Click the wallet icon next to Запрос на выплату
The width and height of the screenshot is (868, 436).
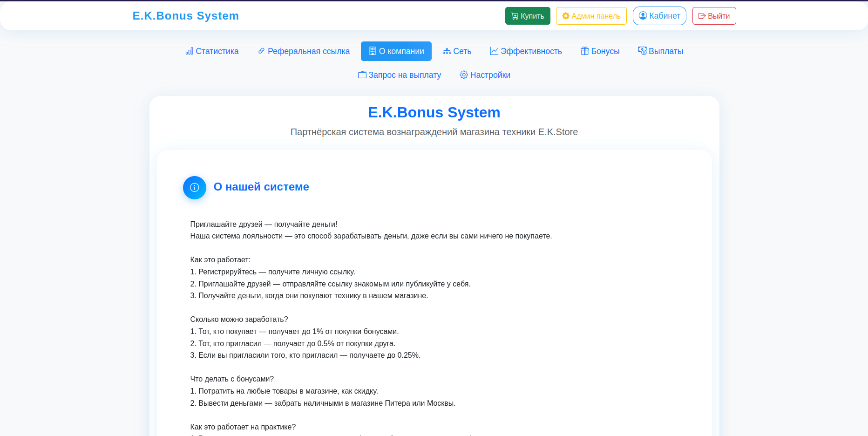[362, 75]
